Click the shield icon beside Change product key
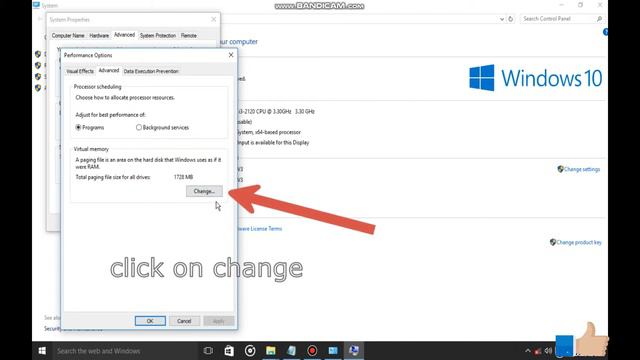 click(x=553, y=242)
